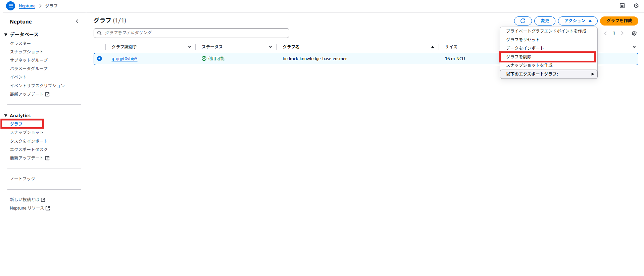
Task: Open 最新アップデート under データベース
Action: click(x=27, y=94)
